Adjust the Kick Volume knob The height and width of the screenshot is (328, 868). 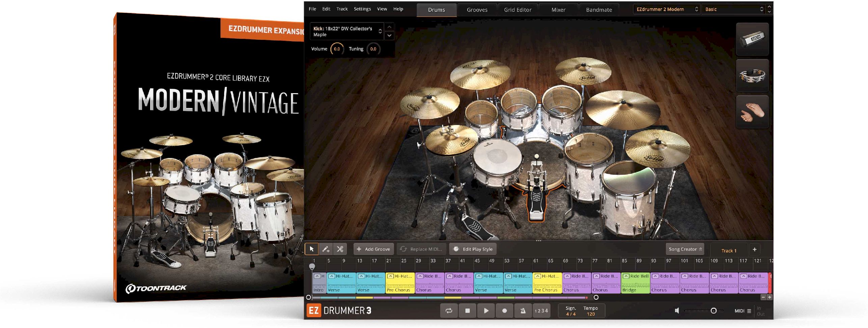point(337,49)
